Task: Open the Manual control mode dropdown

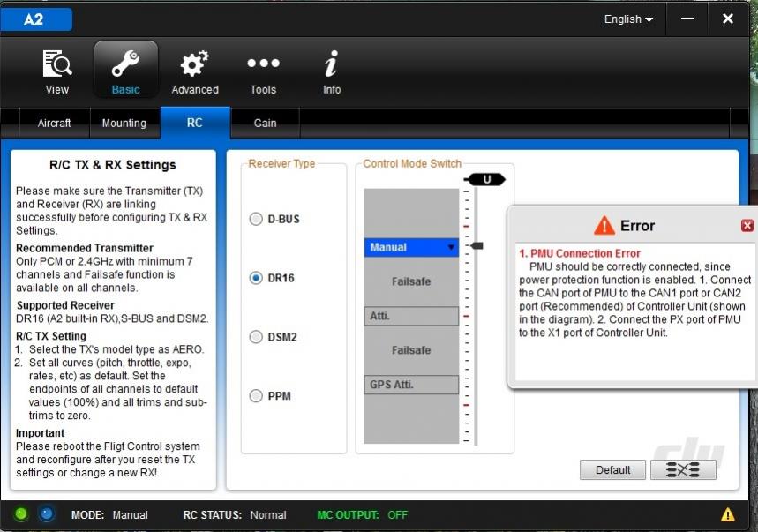Action: click(411, 247)
